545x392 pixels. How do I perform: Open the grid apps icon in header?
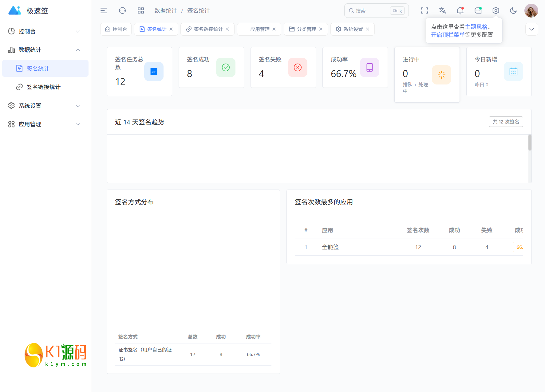141,11
